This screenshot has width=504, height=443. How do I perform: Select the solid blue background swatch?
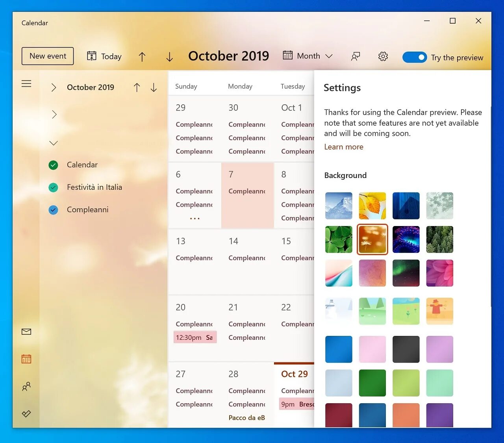(338, 349)
